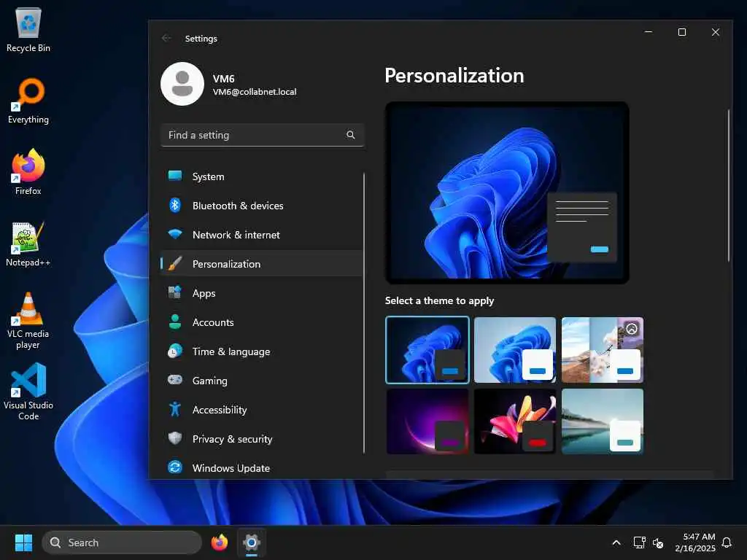Click in the Find a setting field
The image size is (747, 560).
pos(263,135)
